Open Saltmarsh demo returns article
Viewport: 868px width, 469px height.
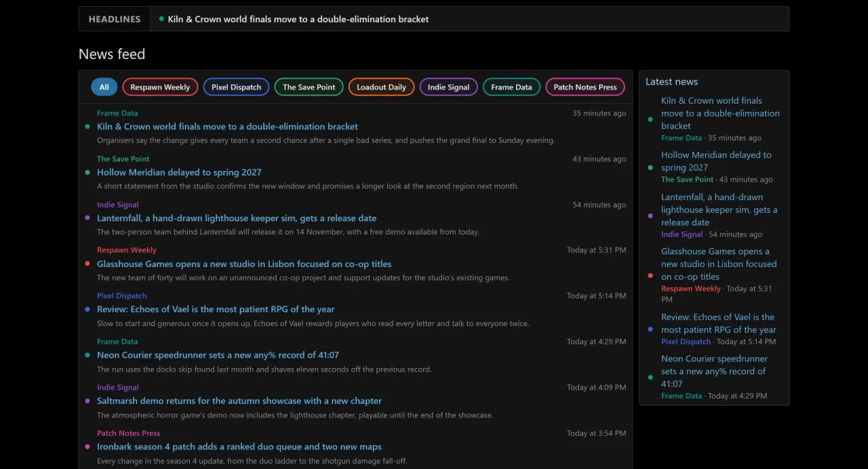[239, 401]
